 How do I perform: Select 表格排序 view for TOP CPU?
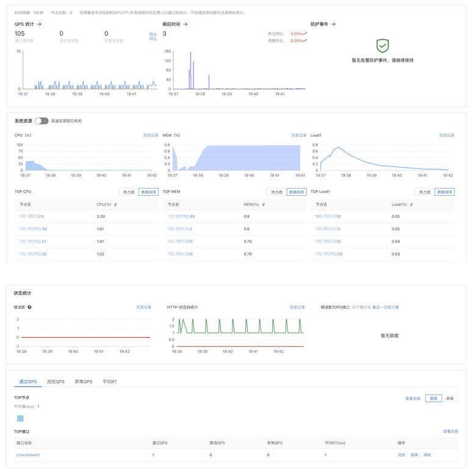[x=148, y=192]
